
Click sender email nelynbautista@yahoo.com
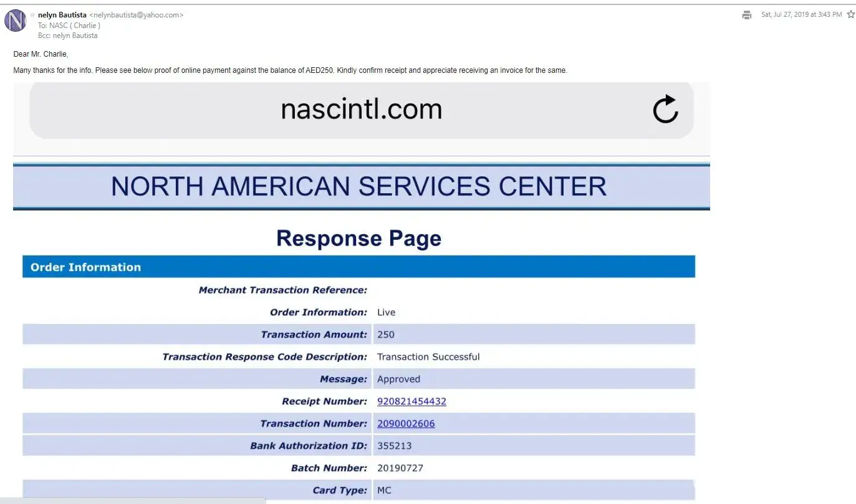pos(137,15)
